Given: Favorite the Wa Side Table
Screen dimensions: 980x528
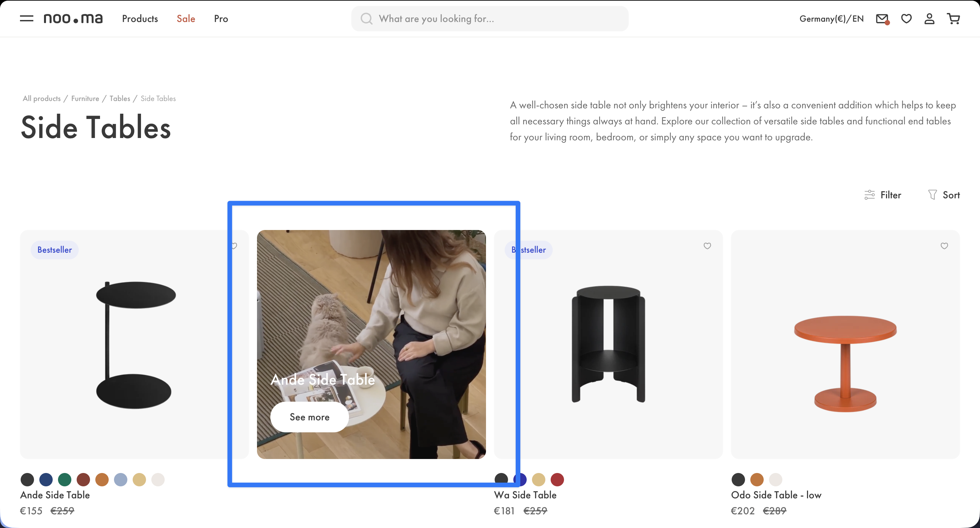Looking at the screenshot, I should [707, 246].
